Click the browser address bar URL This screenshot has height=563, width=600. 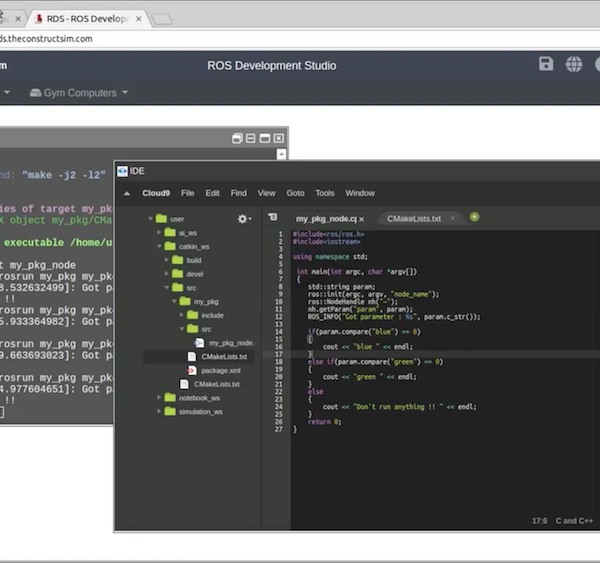pos(46,39)
